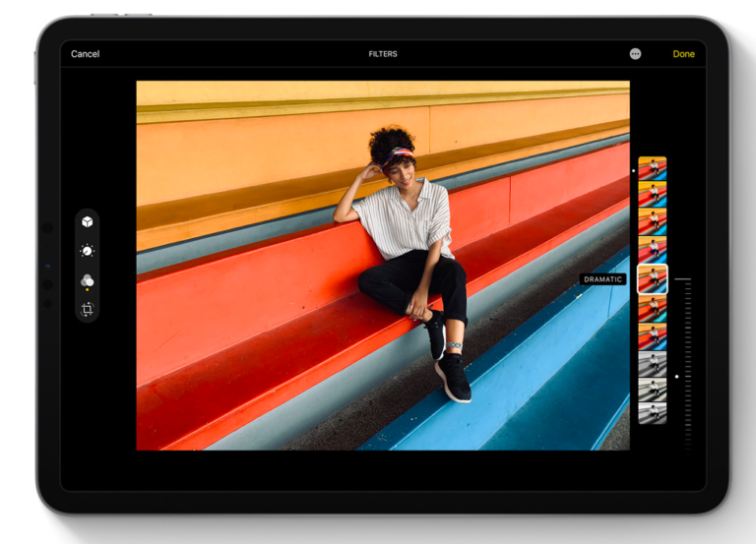Open the Crop and rotate tool
This screenshot has height=544, width=756.
pyautogui.click(x=88, y=309)
